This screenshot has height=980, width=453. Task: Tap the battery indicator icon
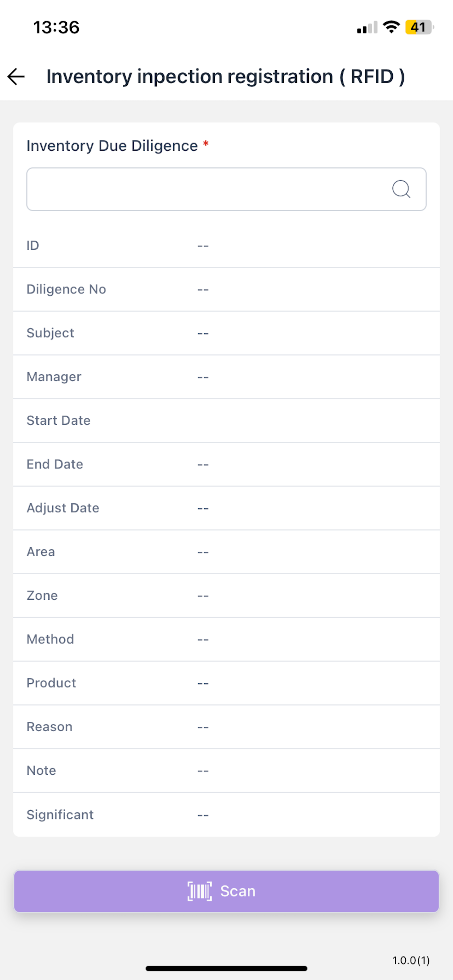pyautogui.click(x=419, y=27)
